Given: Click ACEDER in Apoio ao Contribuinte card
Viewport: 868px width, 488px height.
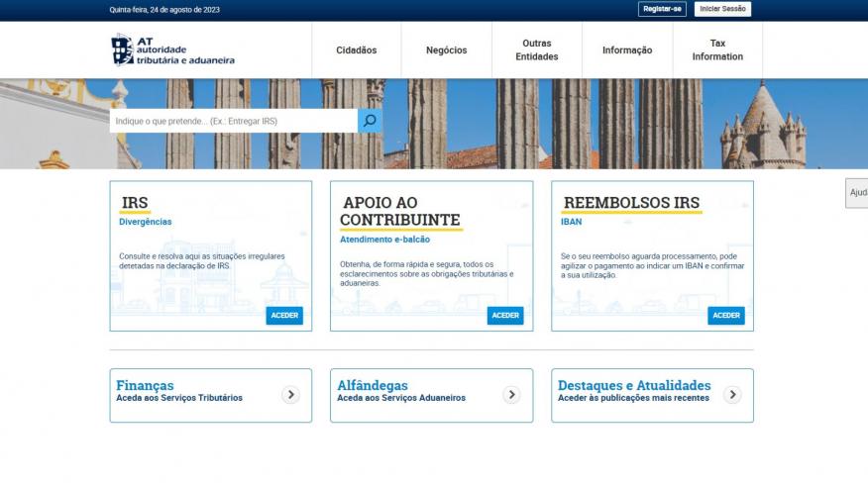Looking at the screenshot, I should (x=505, y=316).
